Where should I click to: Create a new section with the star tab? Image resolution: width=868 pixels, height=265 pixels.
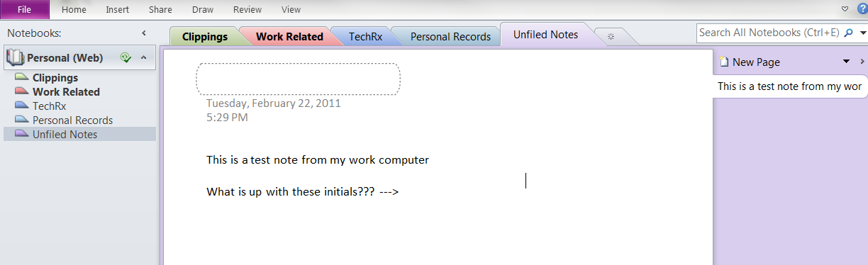(611, 36)
